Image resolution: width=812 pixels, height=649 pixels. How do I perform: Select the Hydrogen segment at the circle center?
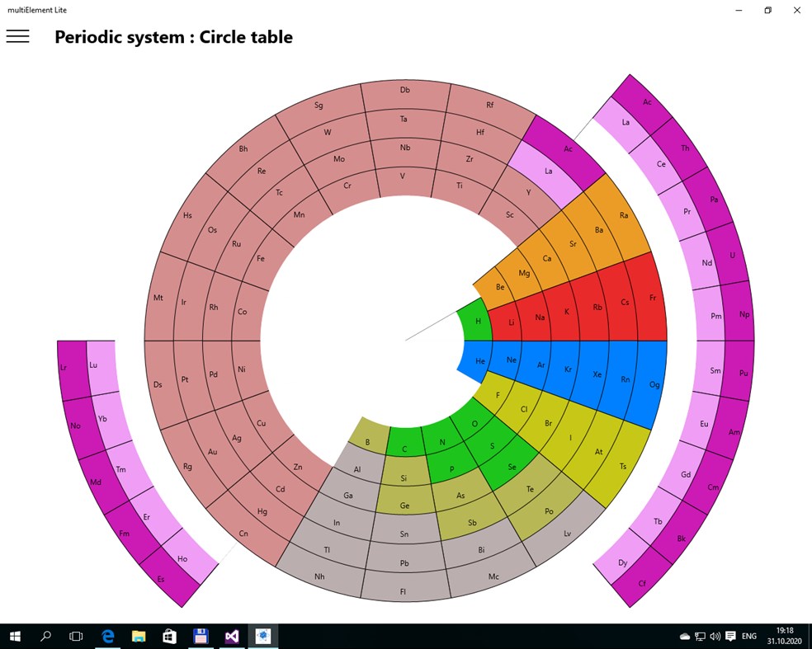coord(477,322)
